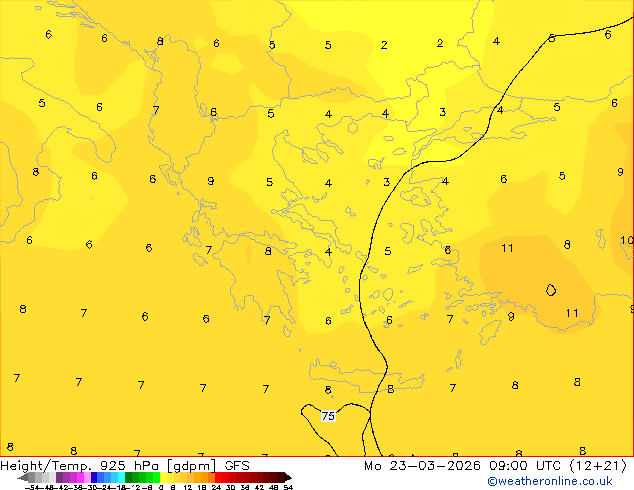Pick the bright yellow swatch at legend value 0
The width and height of the screenshot is (634, 490).
click(163, 477)
